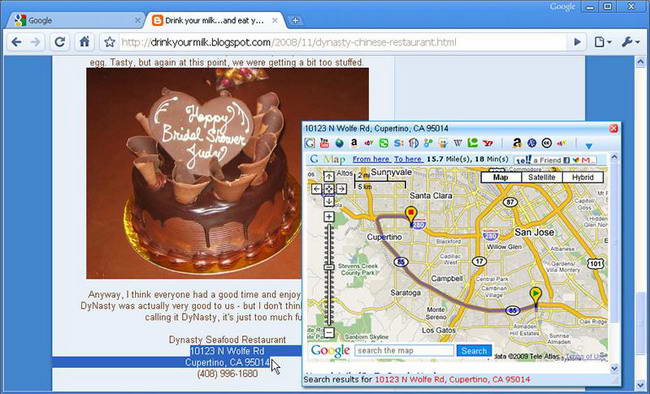The image size is (650, 394).
Task: Click the 'Dynasty Seafood Restaurant' text
Action: 227,340
